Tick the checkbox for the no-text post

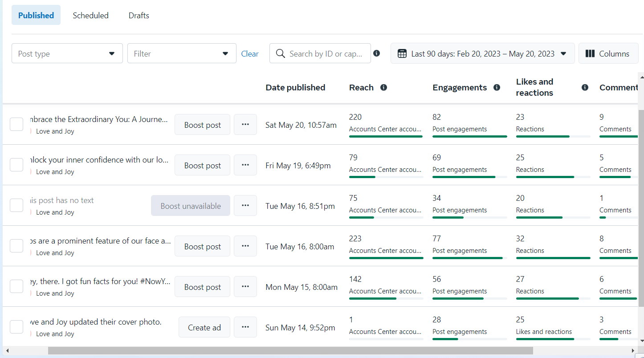pyautogui.click(x=16, y=206)
